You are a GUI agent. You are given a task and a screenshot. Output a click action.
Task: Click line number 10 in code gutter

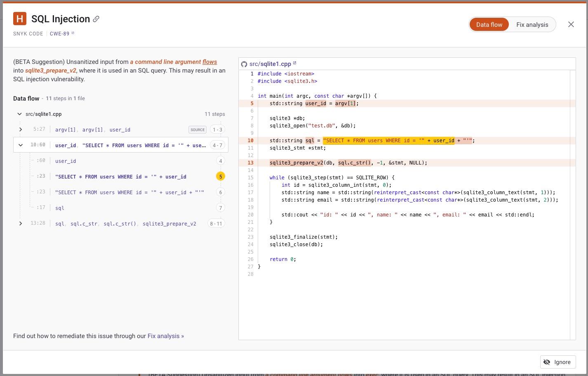(250, 141)
